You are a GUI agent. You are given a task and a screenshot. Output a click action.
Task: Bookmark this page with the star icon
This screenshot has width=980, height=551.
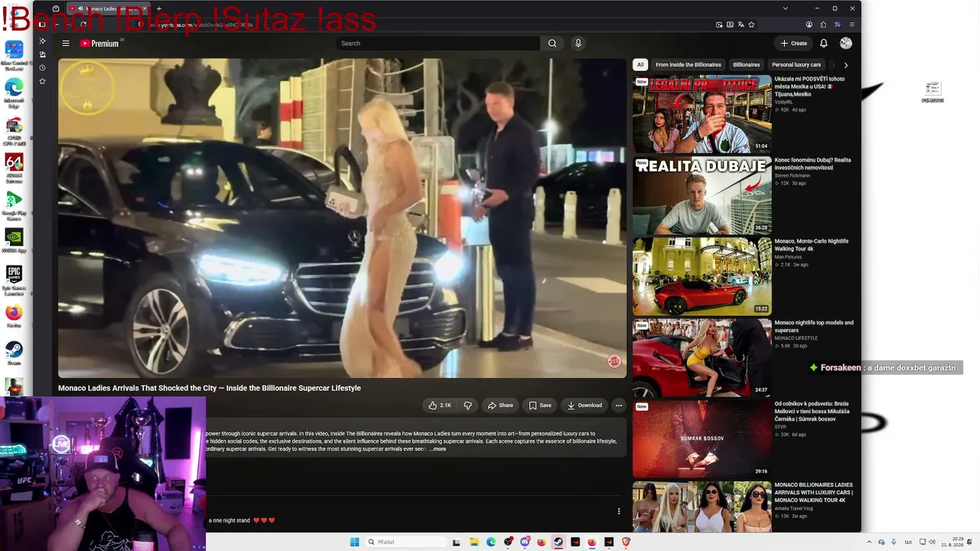(x=751, y=24)
